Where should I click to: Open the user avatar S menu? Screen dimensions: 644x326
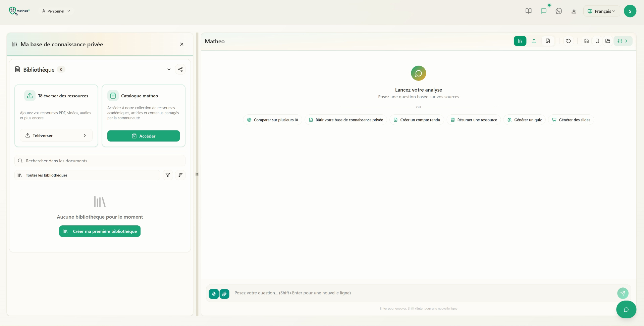630,11
